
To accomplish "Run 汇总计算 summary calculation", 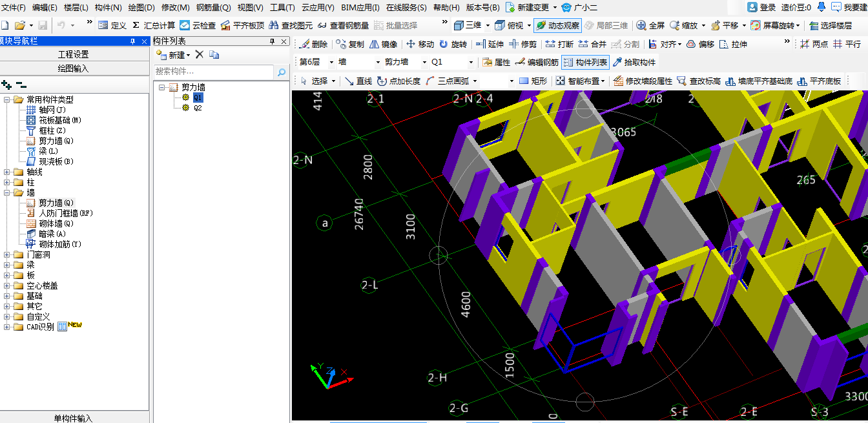I will tap(153, 25).
